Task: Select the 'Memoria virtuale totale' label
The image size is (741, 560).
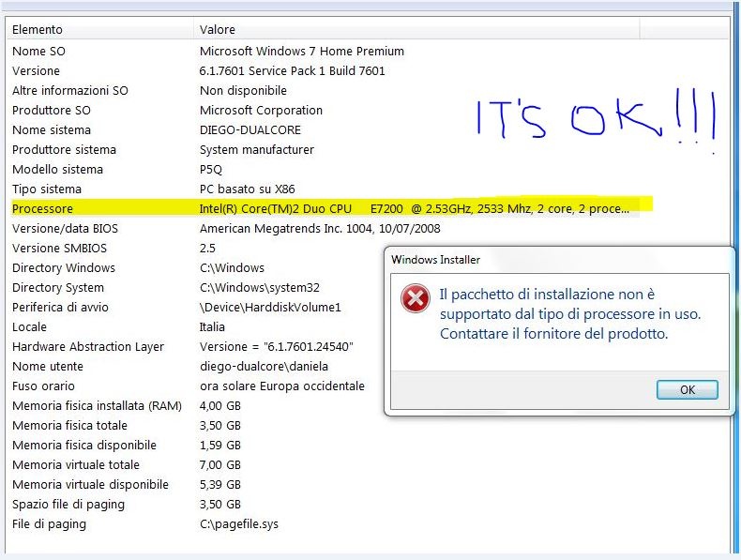Action: 76,465
